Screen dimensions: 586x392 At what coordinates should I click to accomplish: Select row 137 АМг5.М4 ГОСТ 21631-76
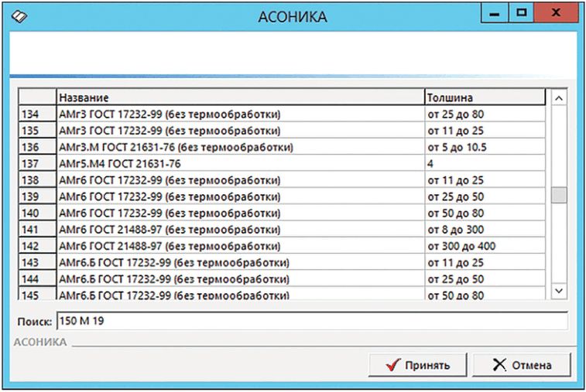[x=240, y=164]
